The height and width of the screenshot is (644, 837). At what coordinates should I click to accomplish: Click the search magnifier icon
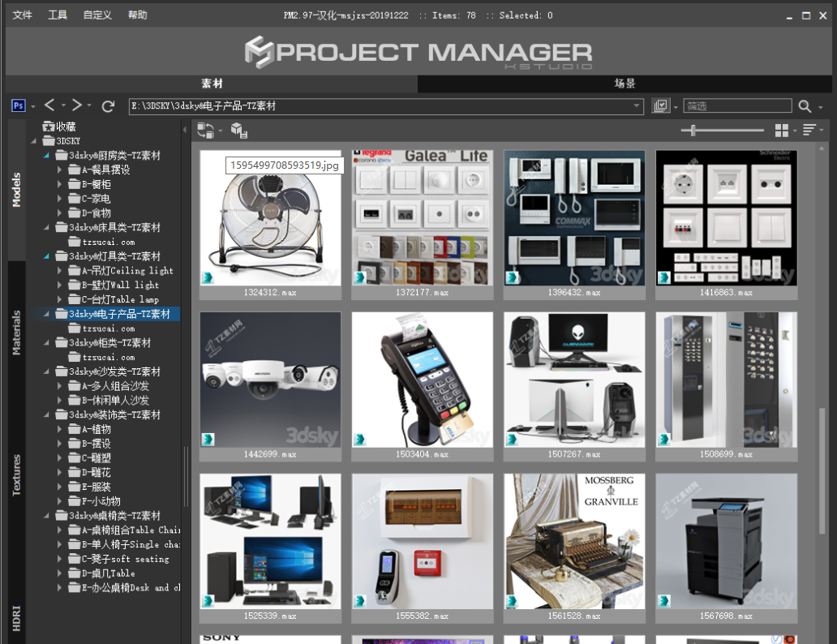[805, 106]
